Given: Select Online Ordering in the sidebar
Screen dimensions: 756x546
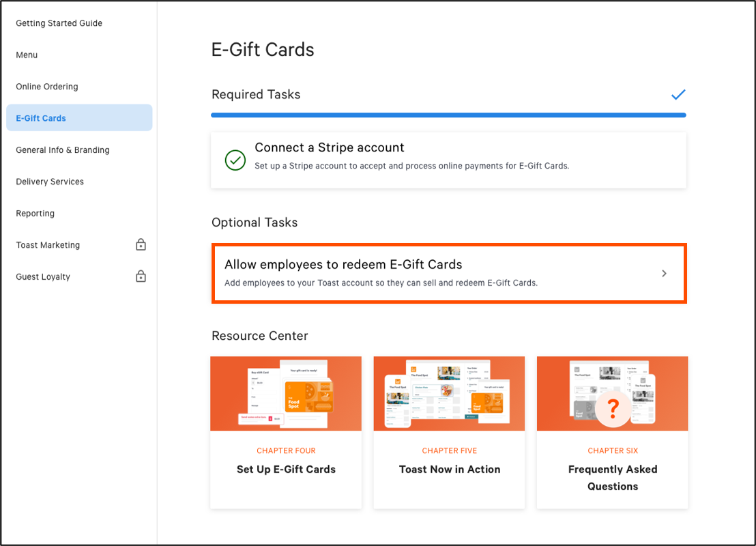Looking at the screenshot, I should pyautogui.click(x=47, y=87).
